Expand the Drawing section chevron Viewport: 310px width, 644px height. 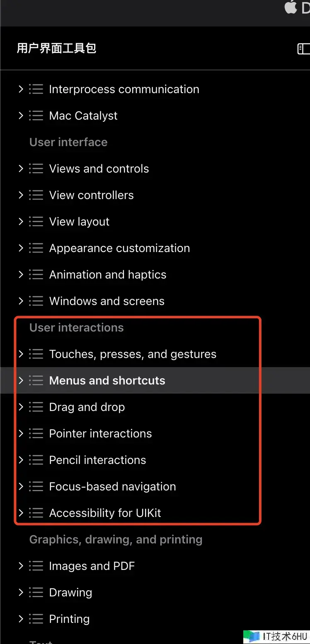click(x=21, y=592)
